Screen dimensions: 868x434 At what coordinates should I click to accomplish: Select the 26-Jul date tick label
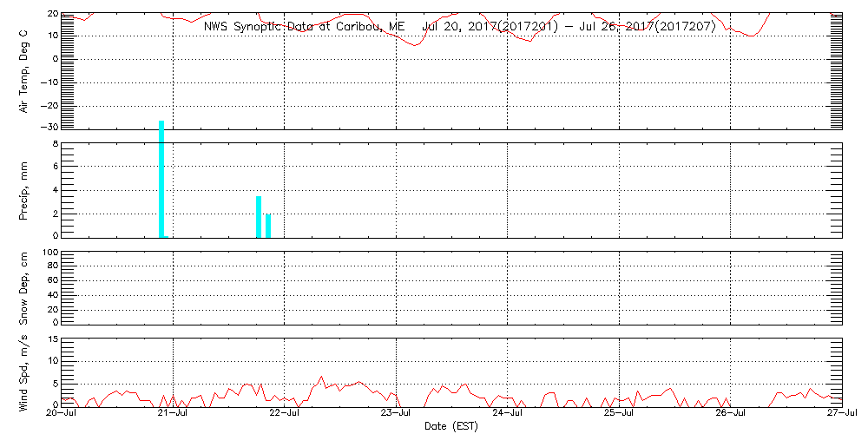point(731,414)
